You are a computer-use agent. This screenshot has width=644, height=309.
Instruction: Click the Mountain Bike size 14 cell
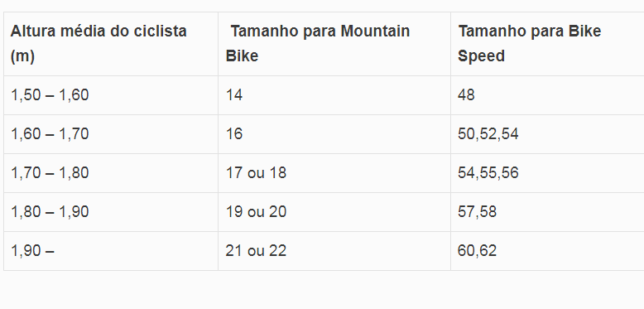point(334,95)
